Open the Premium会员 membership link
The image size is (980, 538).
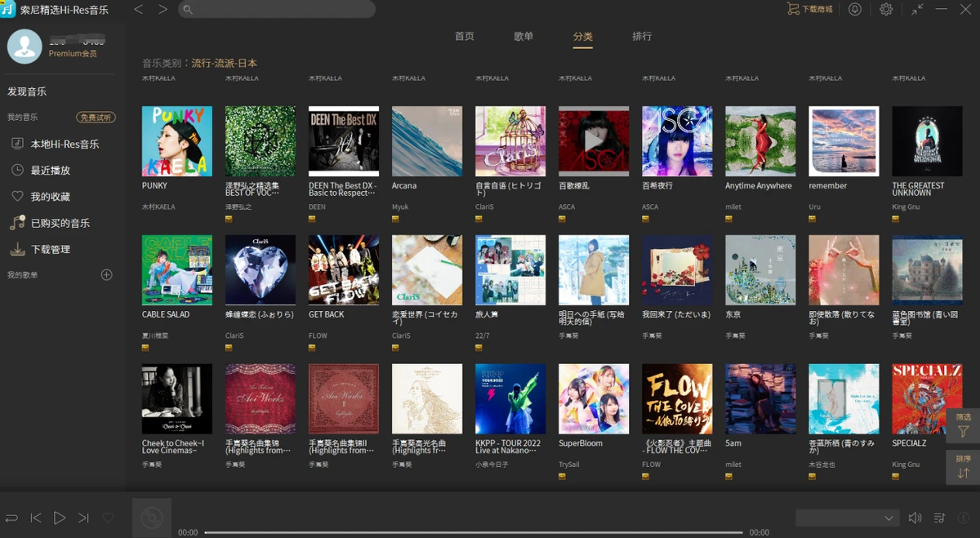coord(73,54)
